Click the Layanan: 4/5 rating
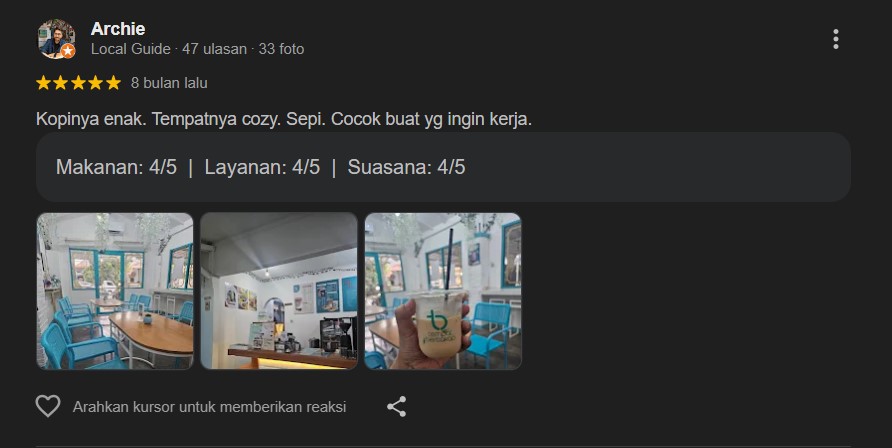Screen dimensions: 892x448 (262, 167)
